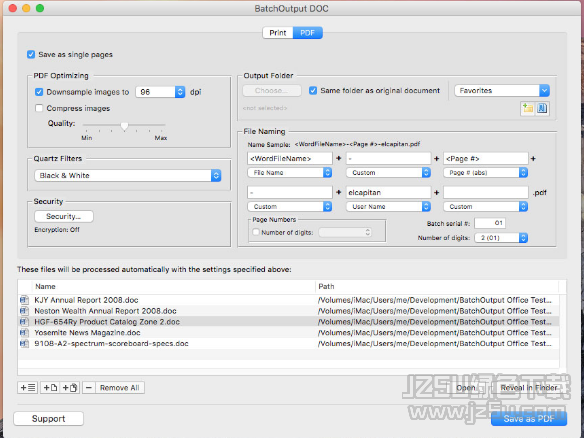
Task: Click the Choose... folder button
Action: [x=272, y=91]
